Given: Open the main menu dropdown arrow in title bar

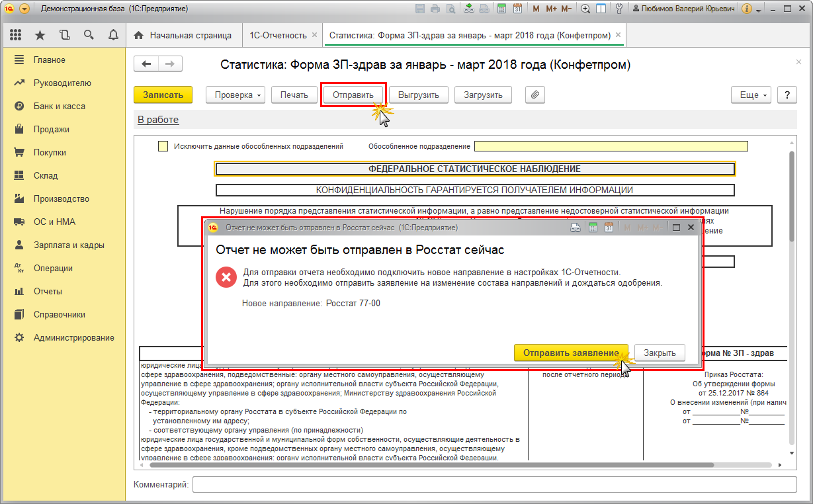Looking at the screenshot, I should coord(24,9).
